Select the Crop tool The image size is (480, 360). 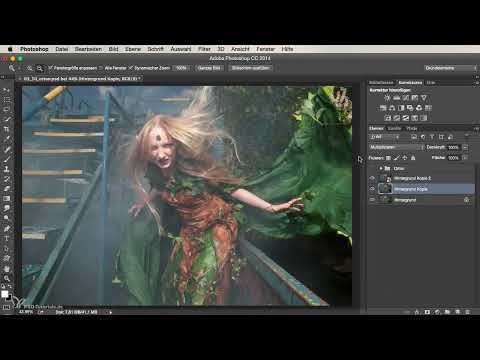coord(7,129)
